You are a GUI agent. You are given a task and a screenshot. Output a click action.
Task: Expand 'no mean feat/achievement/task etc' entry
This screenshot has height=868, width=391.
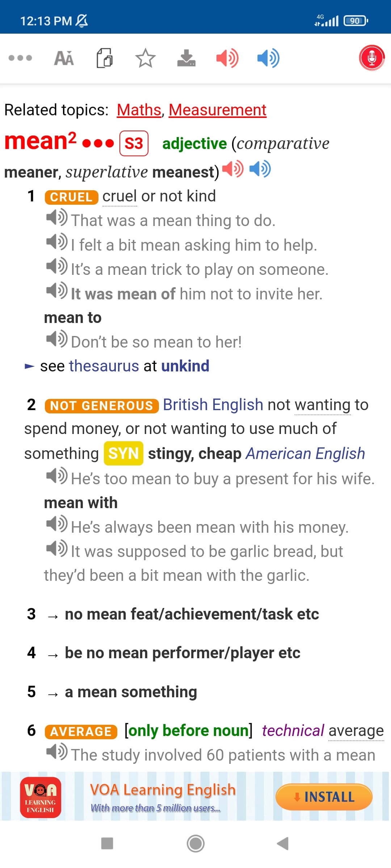pyautogui.click(x=192, y=614)
